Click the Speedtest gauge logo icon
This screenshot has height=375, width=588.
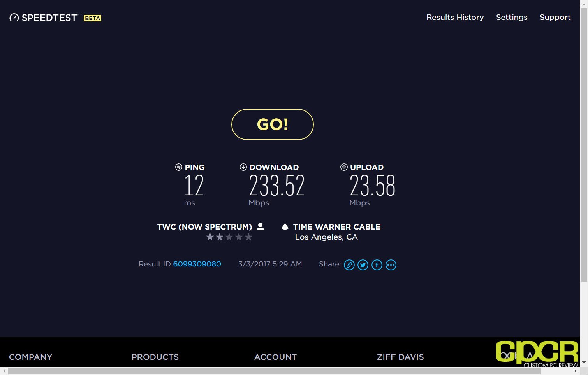[14, 18]
